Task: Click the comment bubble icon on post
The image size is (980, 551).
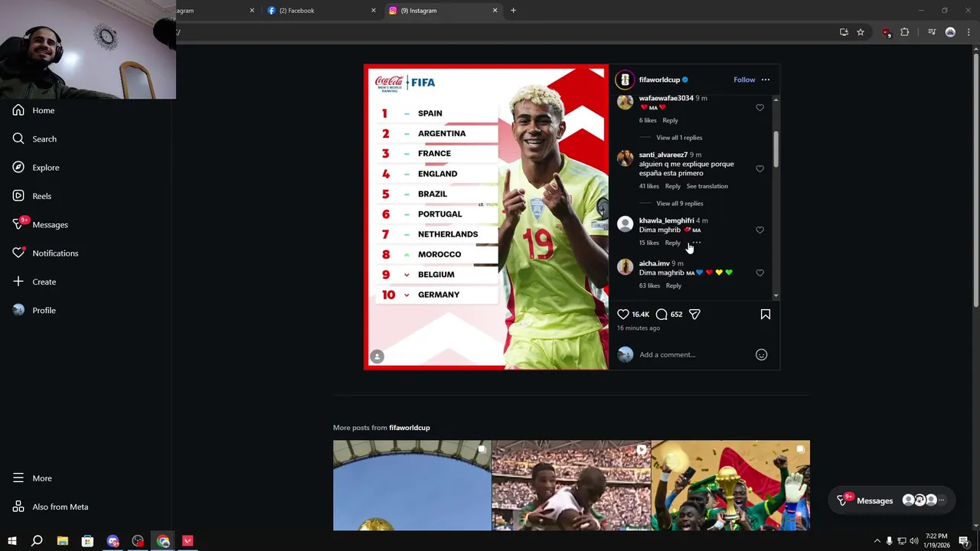Action: click(661, 315)
